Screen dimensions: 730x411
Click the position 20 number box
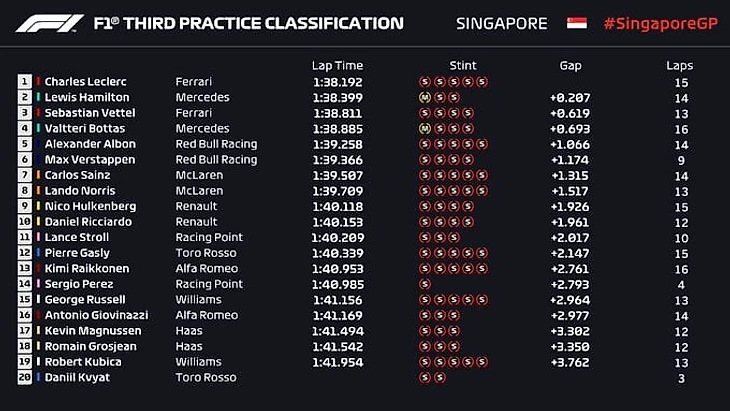24,377
